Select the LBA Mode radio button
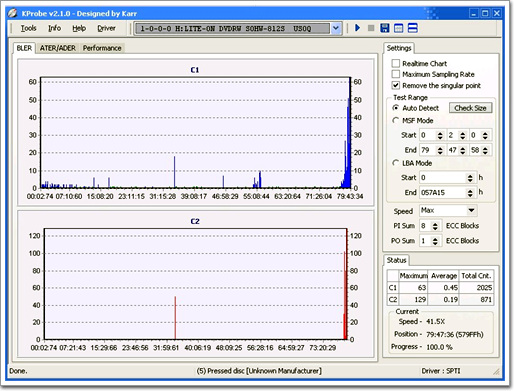The image size is (514, 391). (x=396, y=163)
